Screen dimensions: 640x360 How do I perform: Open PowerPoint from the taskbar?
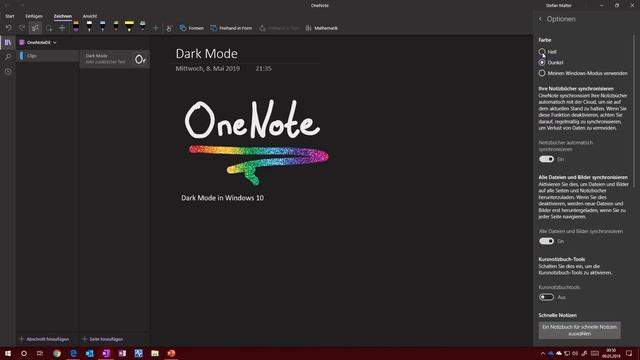coord(171,353)
